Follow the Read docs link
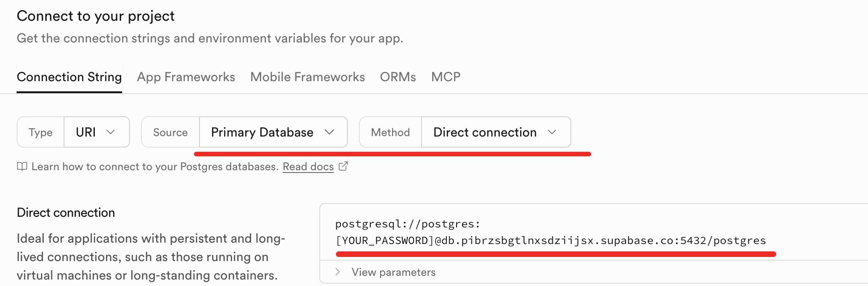The height and width of the screenshot is (286, 868). tap(308, 167)
